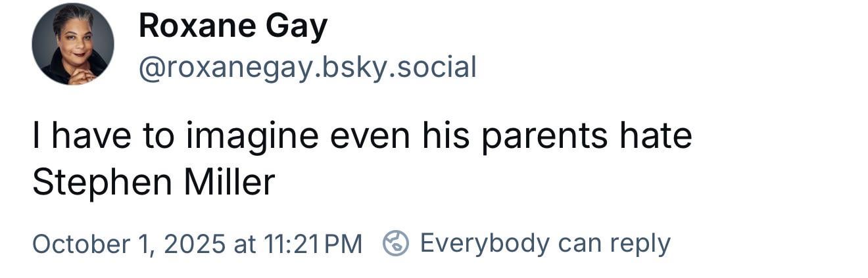The height and width of the screenshot is (278, 868).
Task: Click the "11:21 PM" time text
Action: point(312,244)
